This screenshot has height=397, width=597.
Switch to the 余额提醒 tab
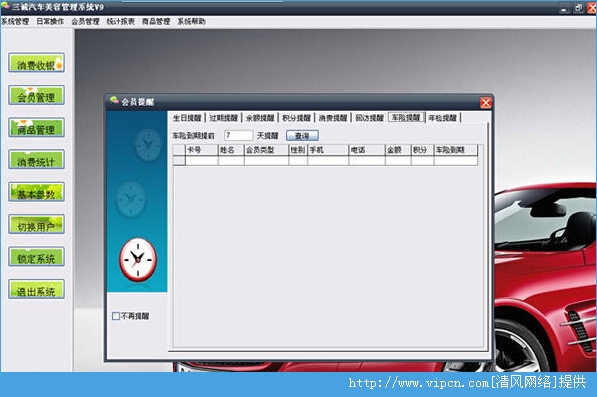coord(260,118)
